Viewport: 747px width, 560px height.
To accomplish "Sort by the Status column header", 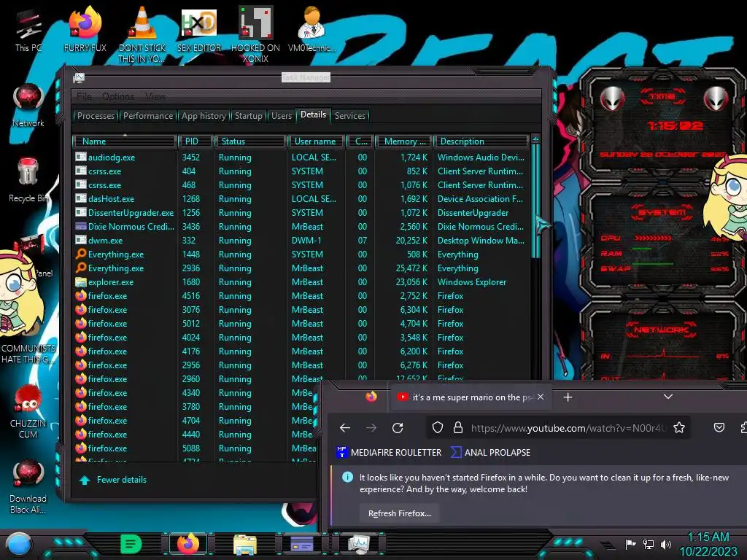I will (251, 141).
